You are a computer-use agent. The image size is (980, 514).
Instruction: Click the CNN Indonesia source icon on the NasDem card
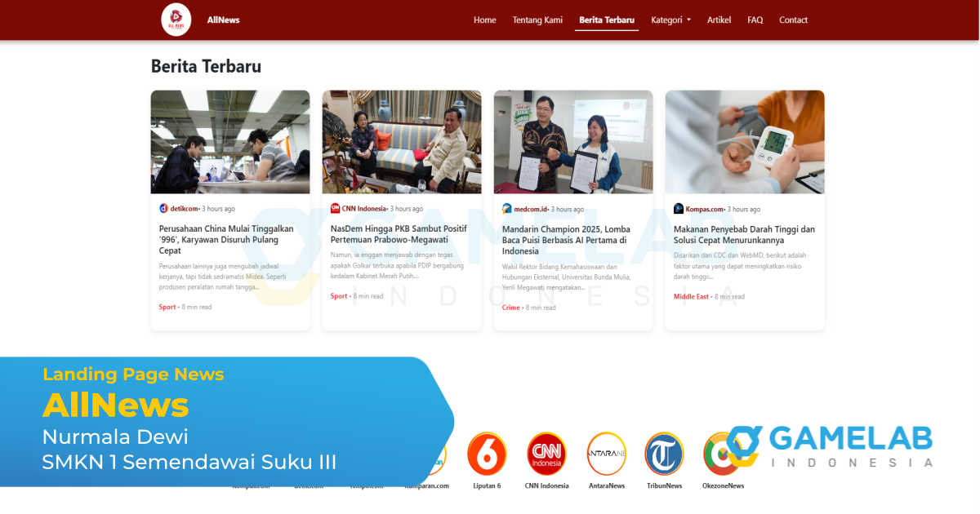pyautogui.click(x=335, y=209)
